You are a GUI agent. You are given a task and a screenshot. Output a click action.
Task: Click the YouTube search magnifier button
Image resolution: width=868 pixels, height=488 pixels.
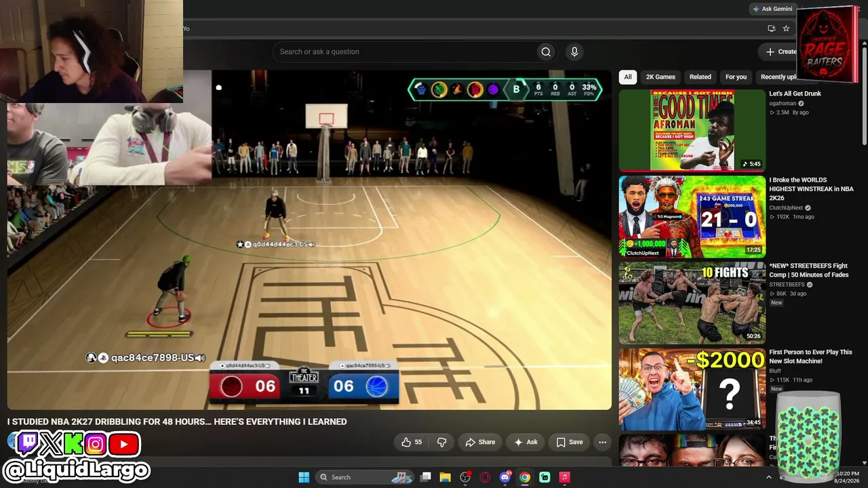click(546, 52)
